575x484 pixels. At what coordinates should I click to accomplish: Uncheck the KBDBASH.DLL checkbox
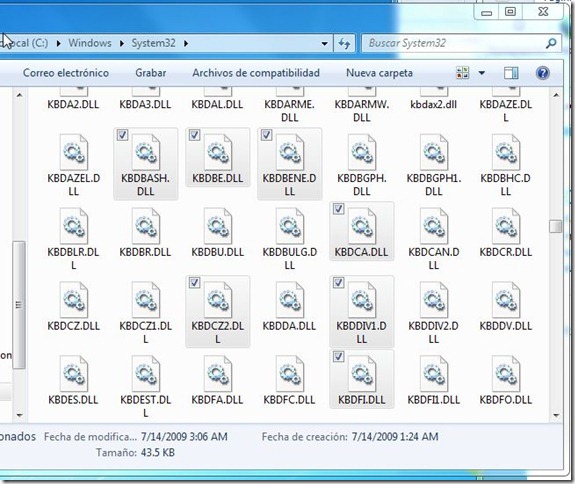click(x=122, y=135)
